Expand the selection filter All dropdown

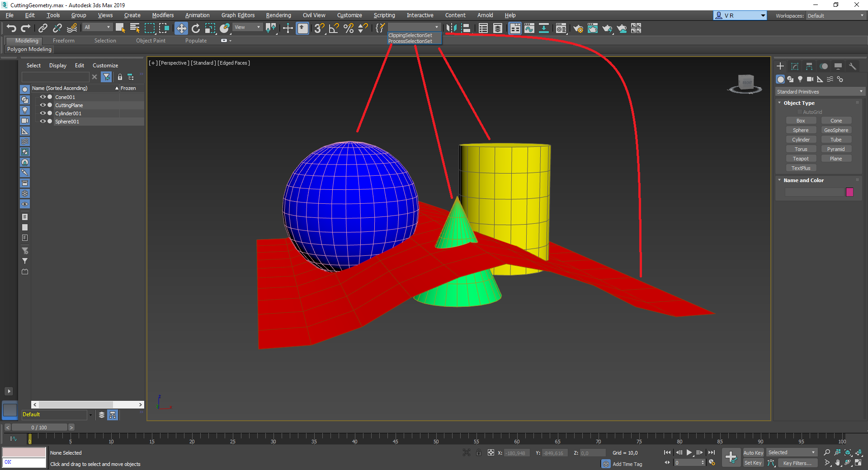coord(97,28)
